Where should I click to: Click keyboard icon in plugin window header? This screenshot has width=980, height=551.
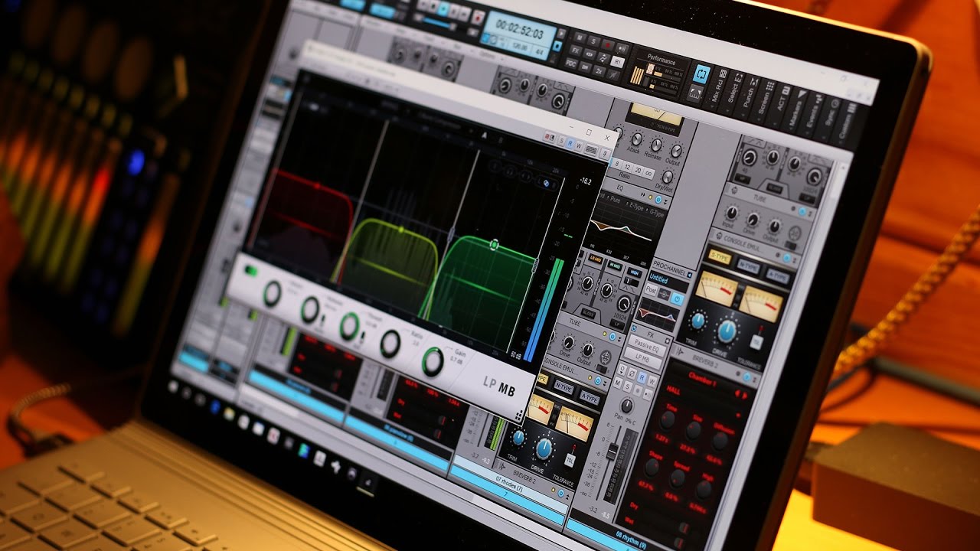(x=592, y=150)
